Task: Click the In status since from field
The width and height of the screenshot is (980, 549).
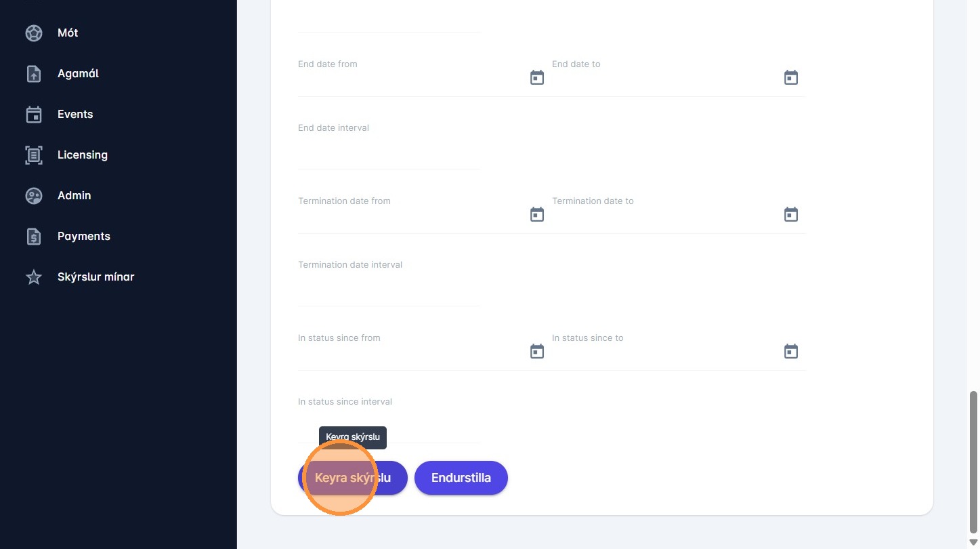Action: [412, 351]
